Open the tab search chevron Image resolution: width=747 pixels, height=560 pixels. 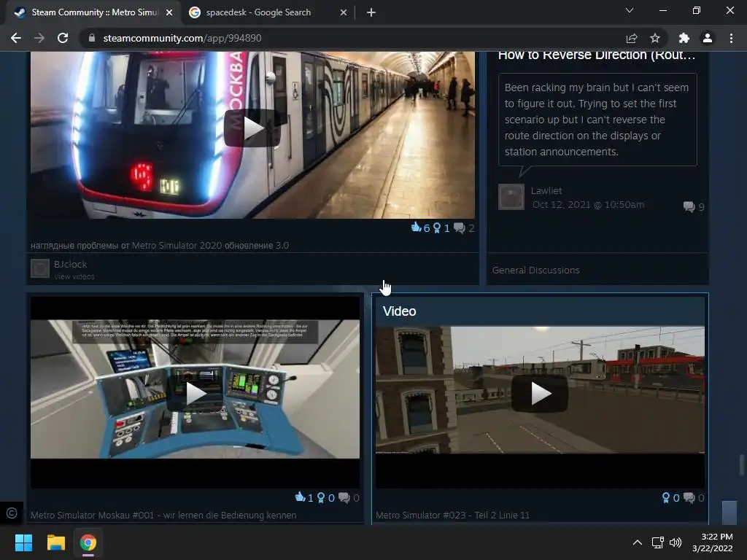pyautogui.click(x=630, y=10)
